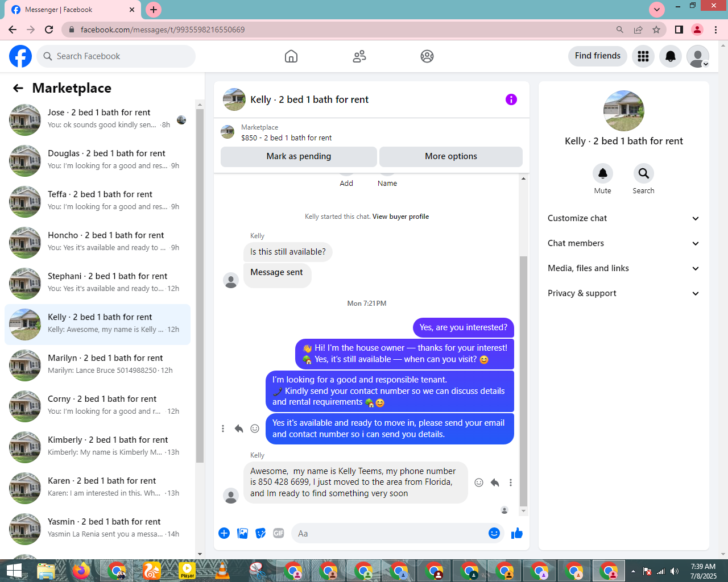The image size is (728, 582).
Task: Click the chat messages scrollbar thumb
Action: (523, 381)
